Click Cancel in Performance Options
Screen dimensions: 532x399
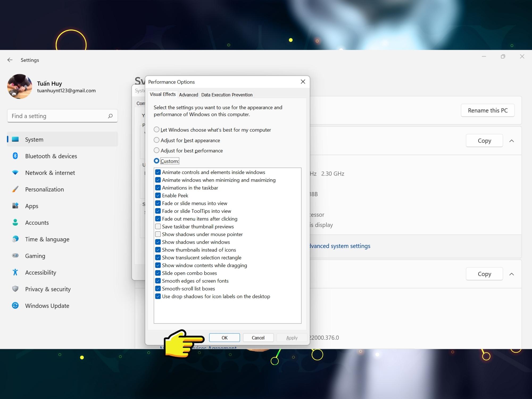pyautogui.click(x=258, y=338)
